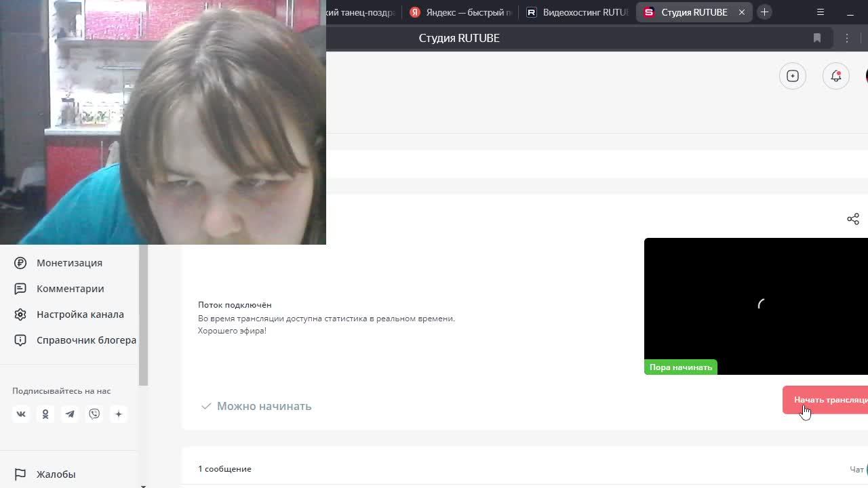Open Монетизация in the sidebar
The image size is (868, 488).
pyautogui.click(x=69, y=263)
